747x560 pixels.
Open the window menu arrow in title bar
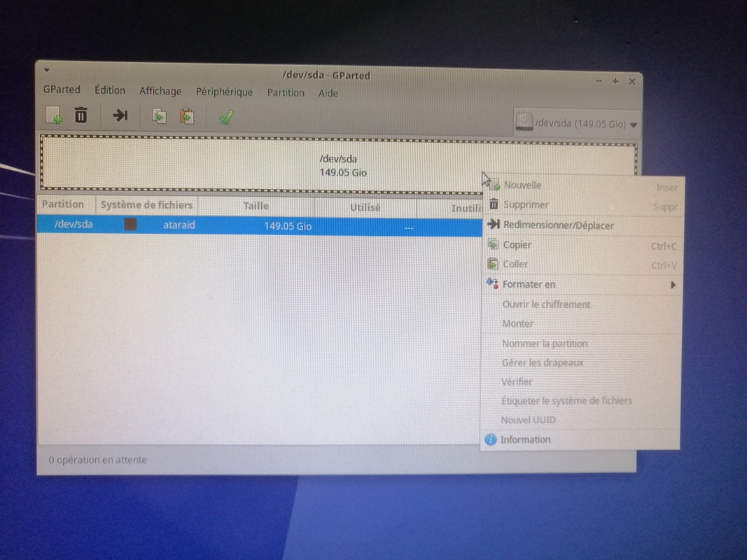(47, 71)
